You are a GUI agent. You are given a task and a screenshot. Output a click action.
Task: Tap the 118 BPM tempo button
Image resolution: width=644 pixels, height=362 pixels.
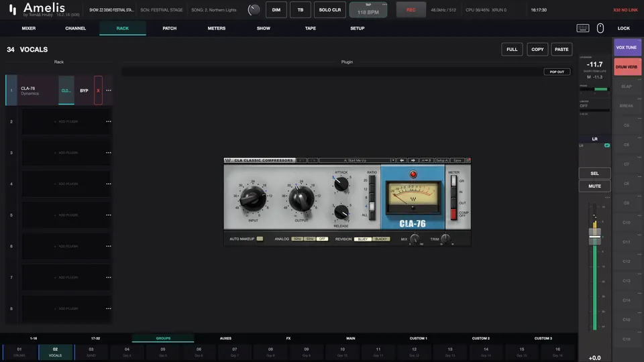click(368, 10)
